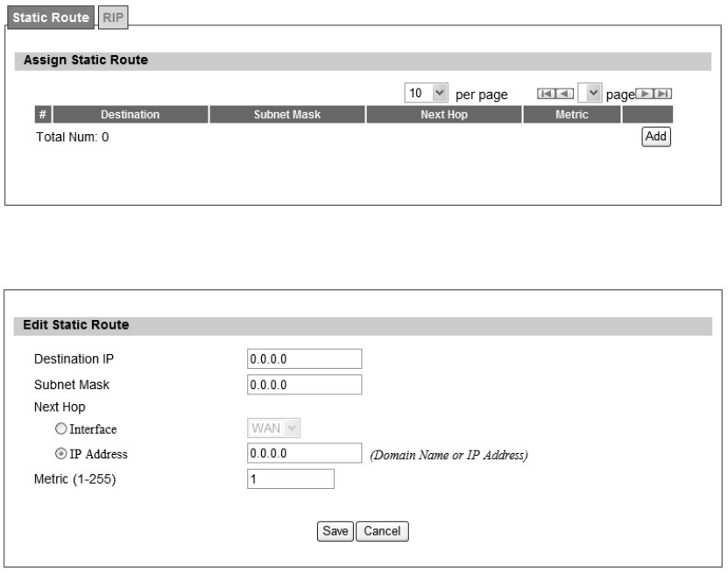Focus the Destination IP field
The height and width of the screenshot is (574, 728).
pos(305,359)
